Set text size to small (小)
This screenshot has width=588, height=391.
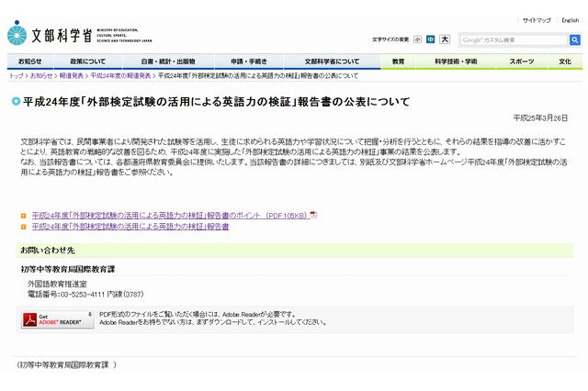tap(417, 39)
